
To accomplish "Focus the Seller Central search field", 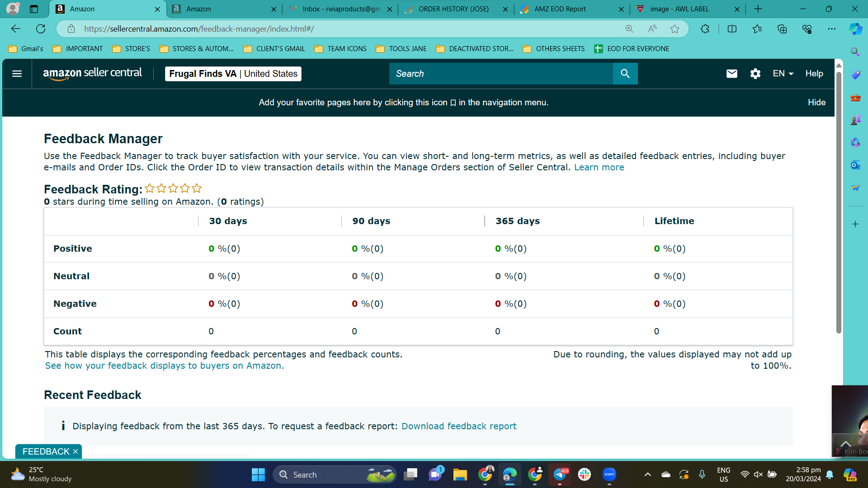I will [x=501, y=74].
